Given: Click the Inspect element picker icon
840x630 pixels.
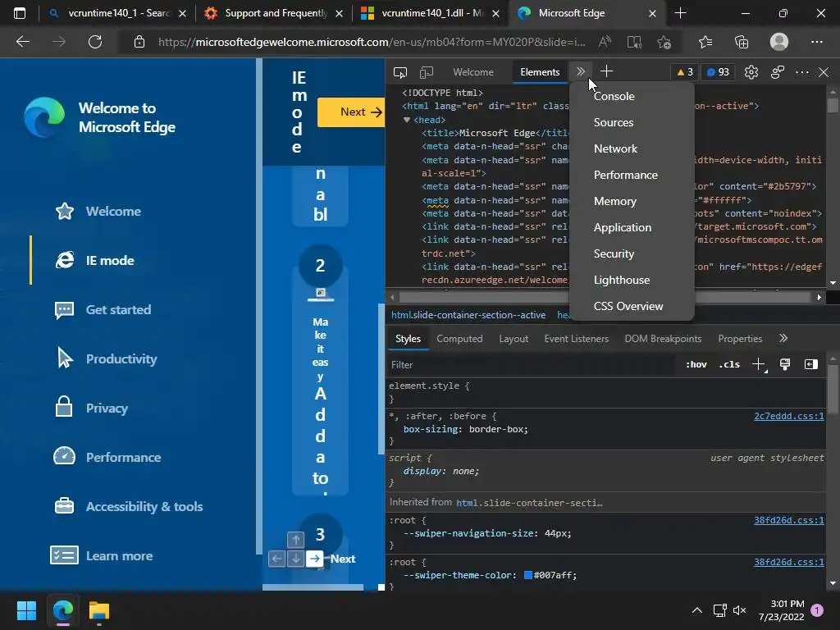Looking at the screenshot, I should coord(400,72).
